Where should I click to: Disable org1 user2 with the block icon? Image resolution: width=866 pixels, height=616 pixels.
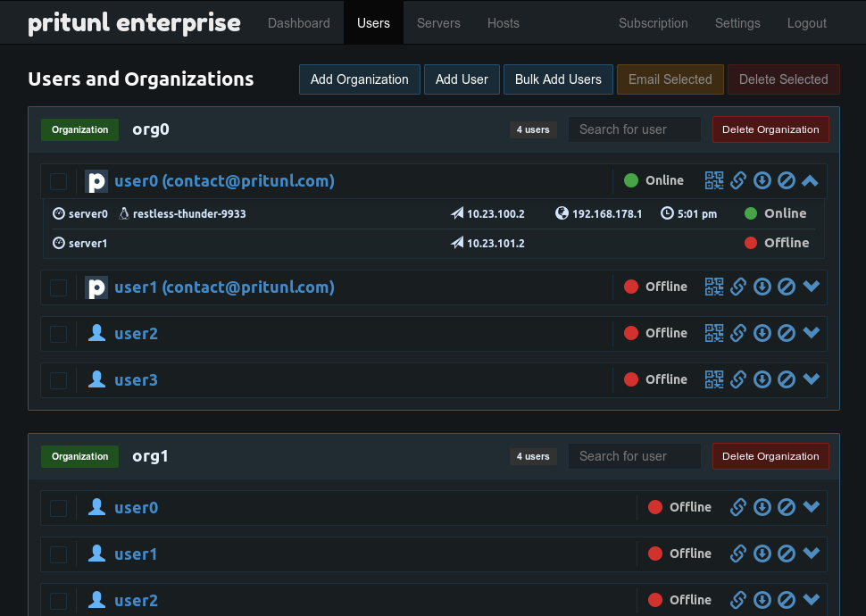[787, 600]
